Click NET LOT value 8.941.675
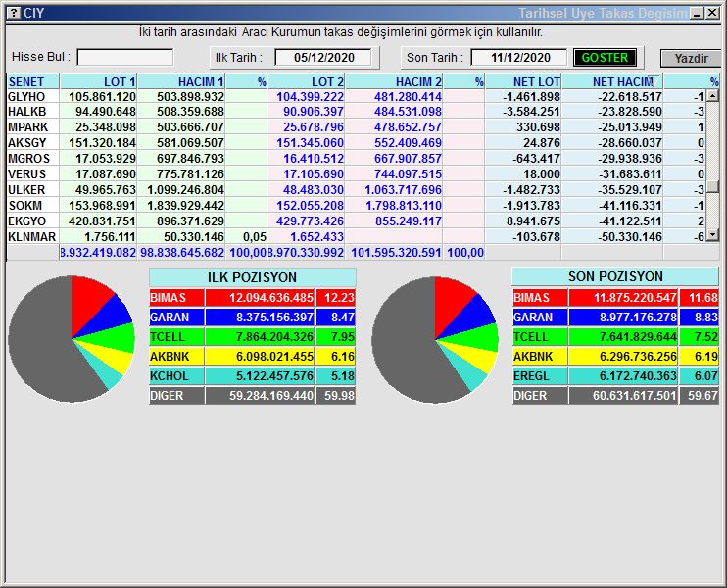 click(x=533, y=221)
